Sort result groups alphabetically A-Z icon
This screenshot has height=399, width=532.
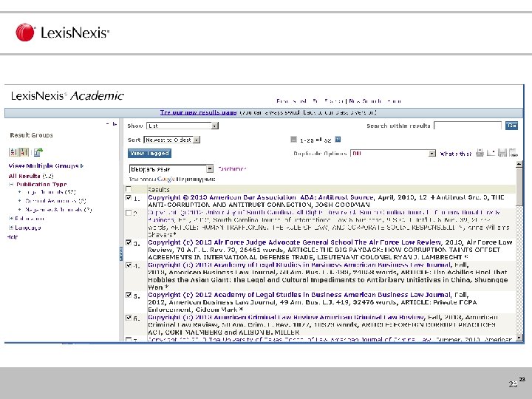13,152
